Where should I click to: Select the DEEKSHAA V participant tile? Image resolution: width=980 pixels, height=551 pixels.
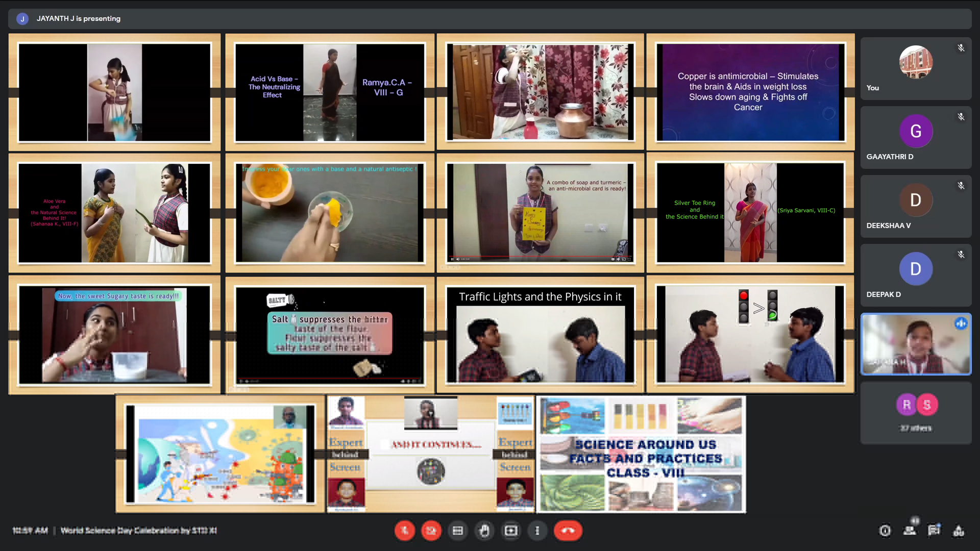pos(916,206)
